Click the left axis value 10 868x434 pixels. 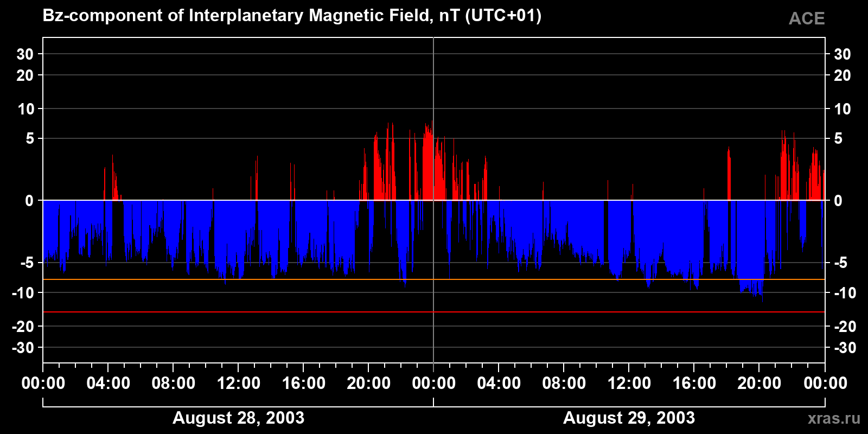(x=25, y=109)
